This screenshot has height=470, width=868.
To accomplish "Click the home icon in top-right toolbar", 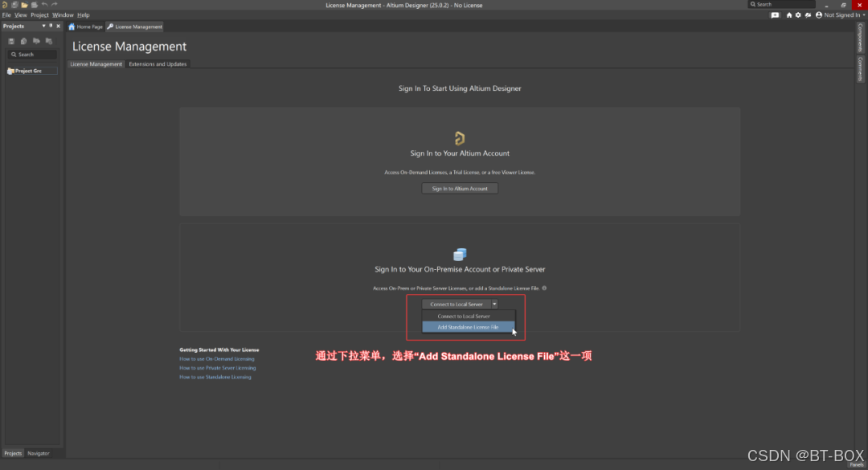I will point(789,15).
